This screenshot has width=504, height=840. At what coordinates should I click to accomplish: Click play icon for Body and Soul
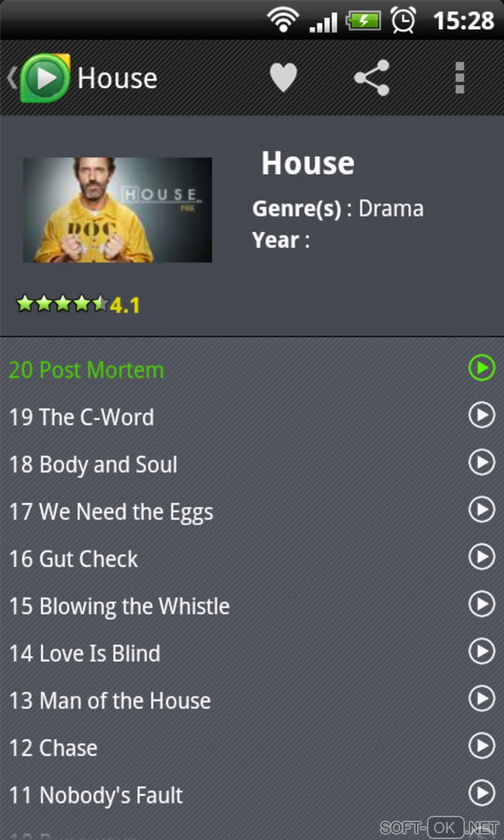pos(481,462)
